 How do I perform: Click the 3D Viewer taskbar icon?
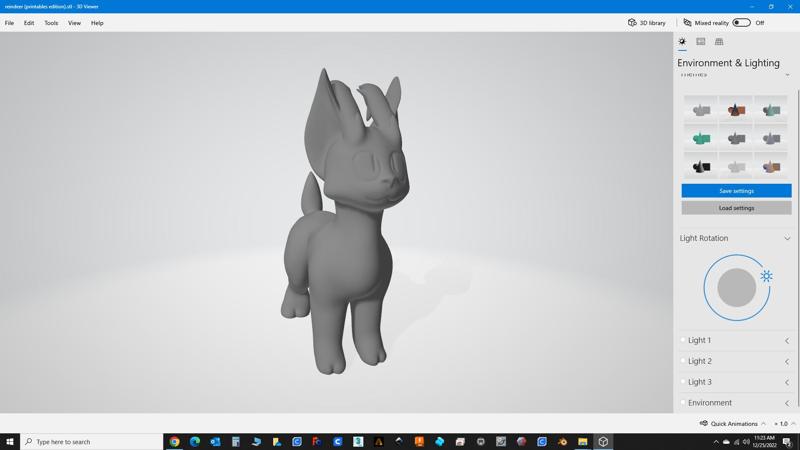(603, 442)
